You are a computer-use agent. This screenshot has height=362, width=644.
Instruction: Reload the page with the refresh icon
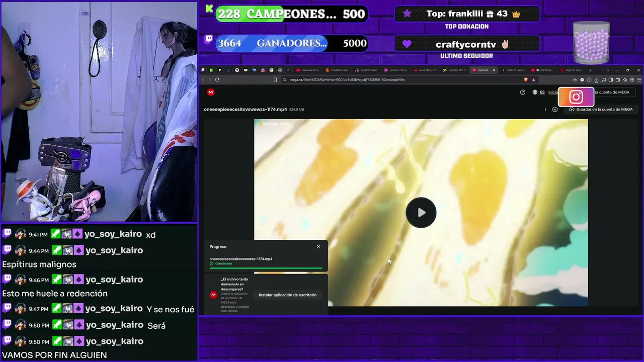(x=217, y=79)
